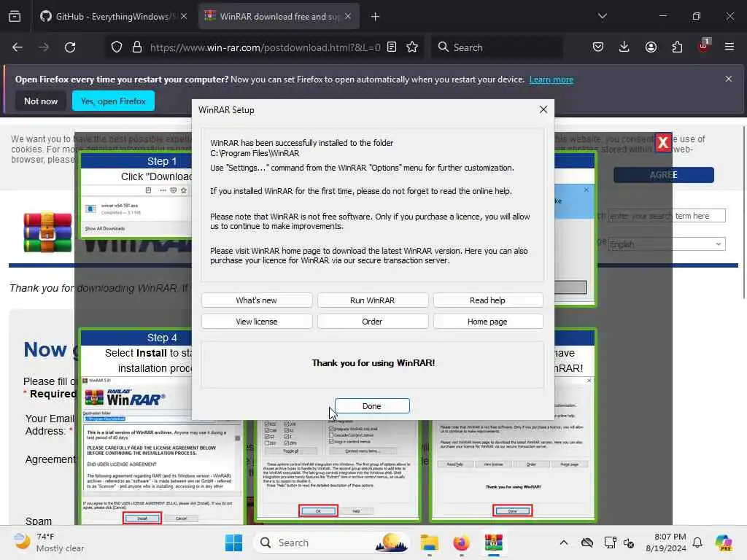Click WinRAR books logo on page
This screenshot has height=560, width=747.
47,233
